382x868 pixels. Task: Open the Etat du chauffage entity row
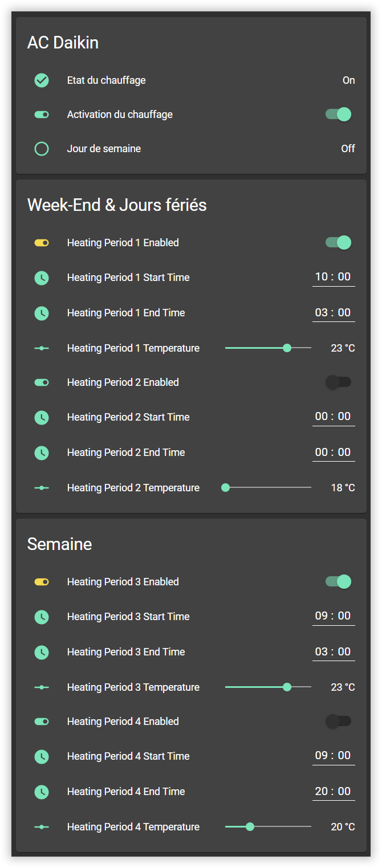point(106,80)
